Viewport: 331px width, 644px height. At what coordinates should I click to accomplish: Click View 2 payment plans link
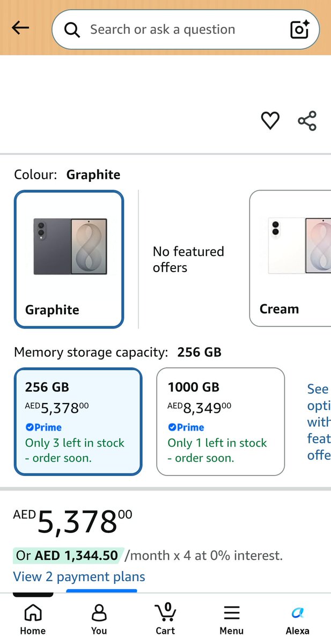[x=79, y=577]
